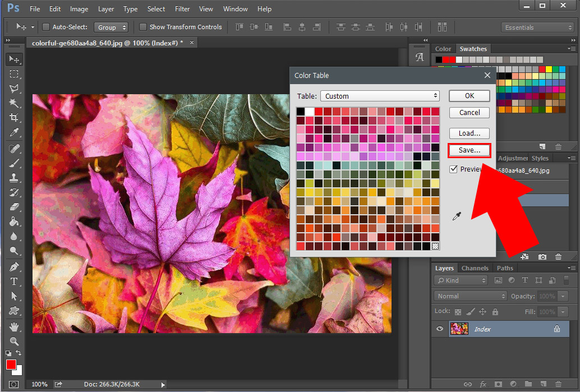
Task: Swap foreground and background colors
Action: pyautogui.click(x=19, y=353)
